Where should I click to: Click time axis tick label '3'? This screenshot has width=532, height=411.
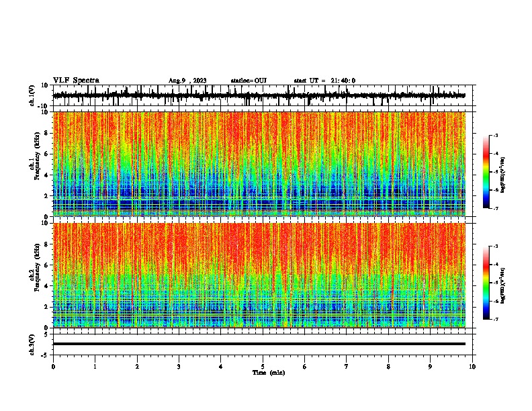pyautogui.click(x=179, y=367)
